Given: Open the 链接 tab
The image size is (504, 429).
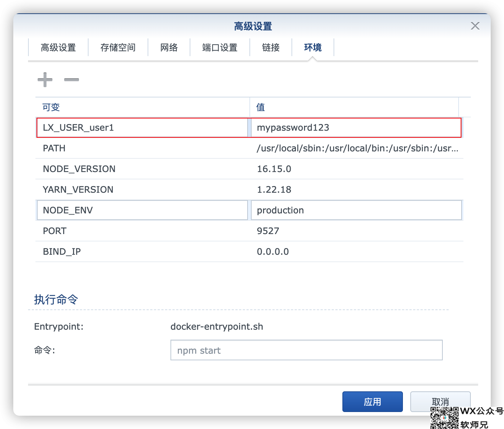Looking at the screenshot, I should (271, 48).
